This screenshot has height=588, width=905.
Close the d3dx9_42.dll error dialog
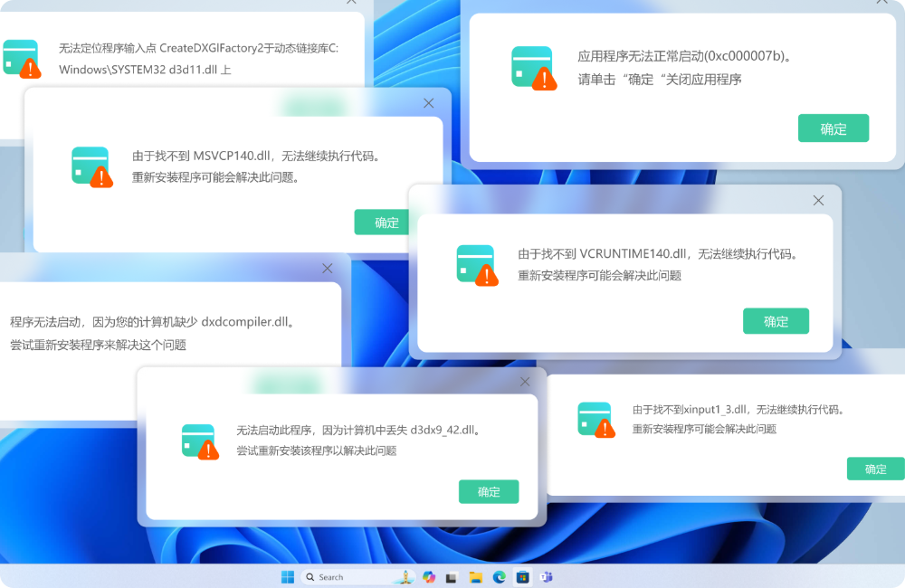[x=525, y=382]
